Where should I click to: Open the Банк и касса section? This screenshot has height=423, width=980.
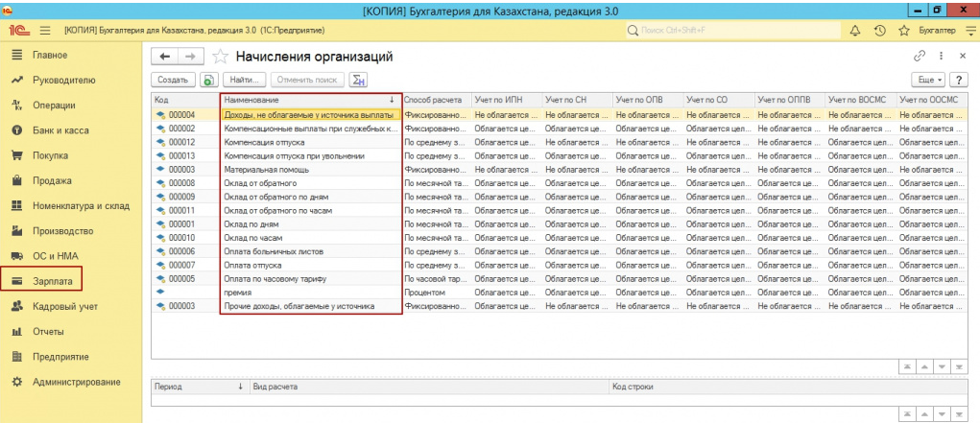point(62,129)
